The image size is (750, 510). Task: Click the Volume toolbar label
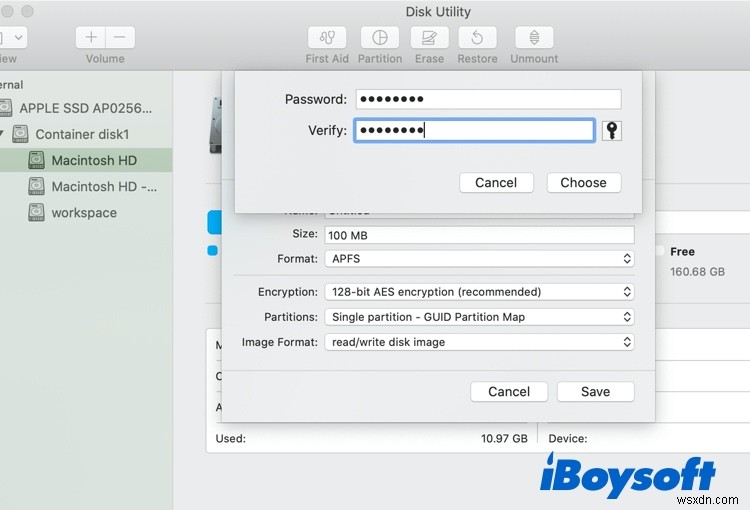point(105,59)
